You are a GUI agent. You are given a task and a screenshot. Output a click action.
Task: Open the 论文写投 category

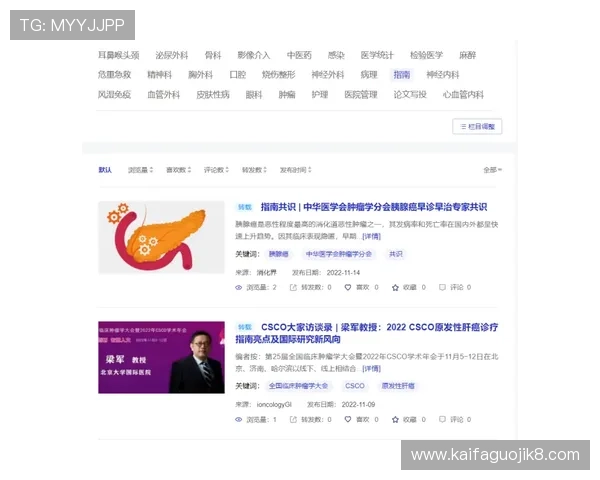tap(410, 95)
